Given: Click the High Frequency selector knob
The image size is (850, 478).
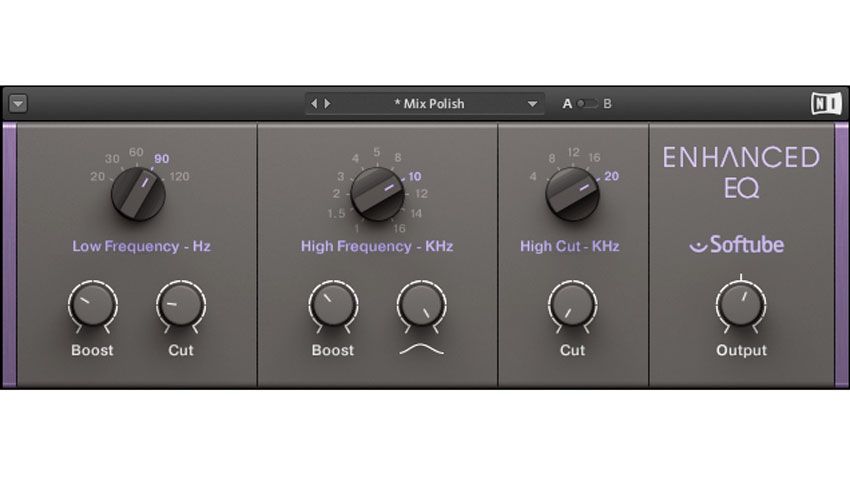Looking at the screenshot, I should [x=377, y=194].
